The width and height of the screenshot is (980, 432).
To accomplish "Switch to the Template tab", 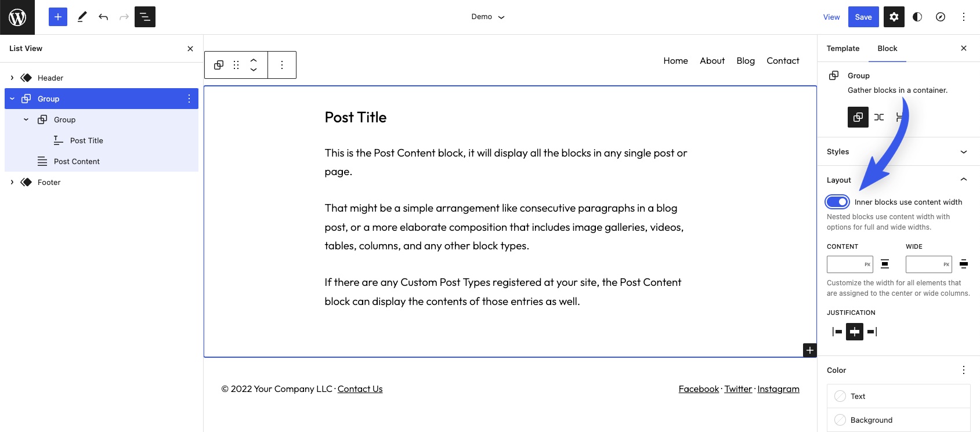I will pos(843,49).
